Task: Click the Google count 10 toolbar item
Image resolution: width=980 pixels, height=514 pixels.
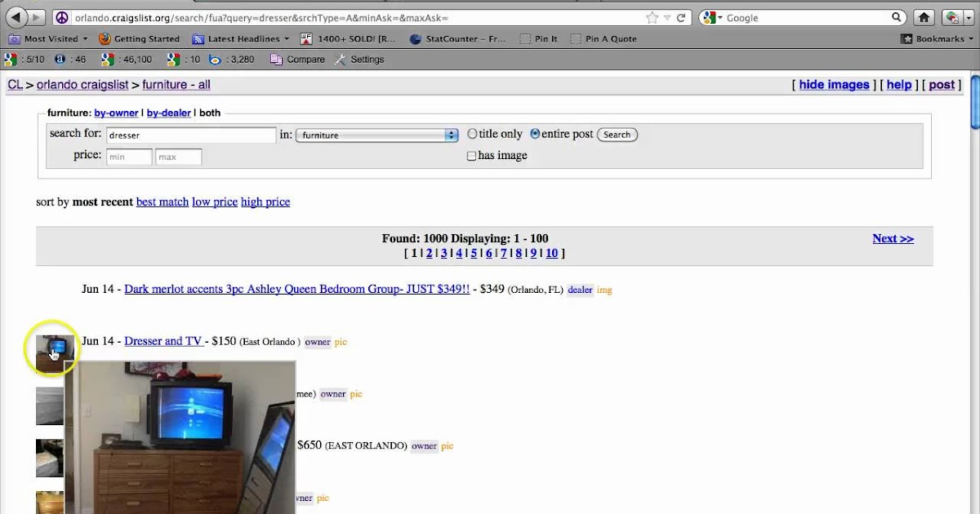Action: click(184, 60)
